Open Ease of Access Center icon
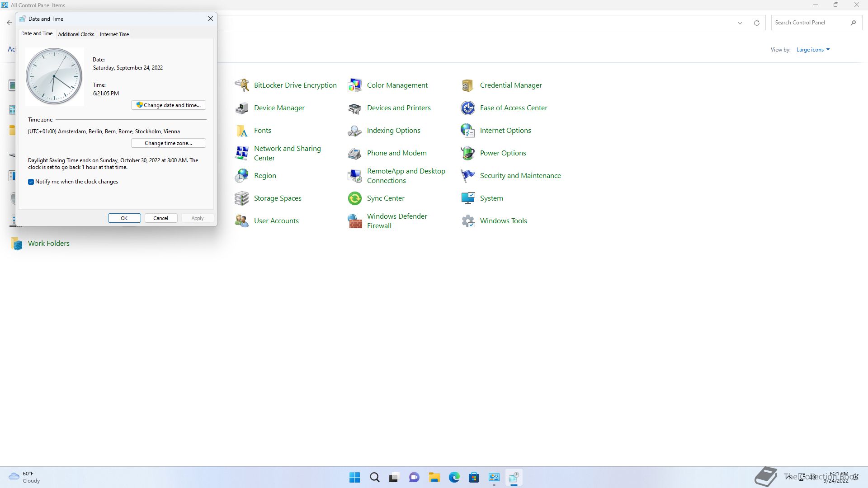 coord(468,108)
